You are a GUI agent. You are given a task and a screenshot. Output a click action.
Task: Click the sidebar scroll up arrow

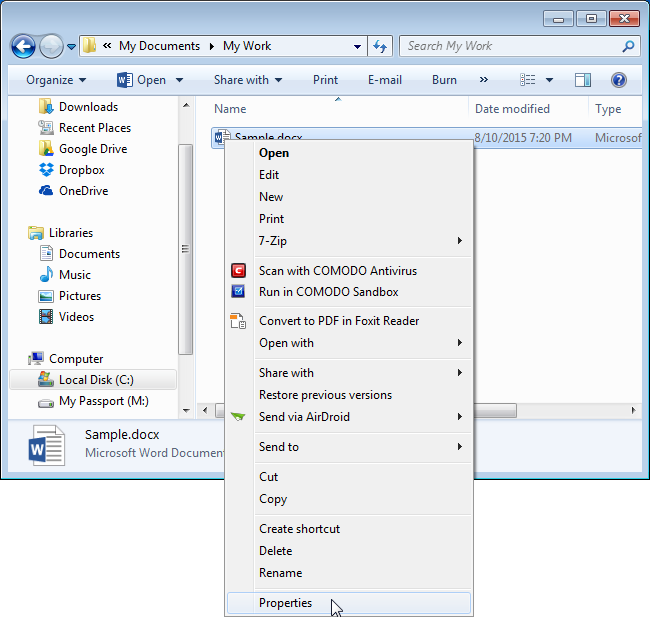186,105
